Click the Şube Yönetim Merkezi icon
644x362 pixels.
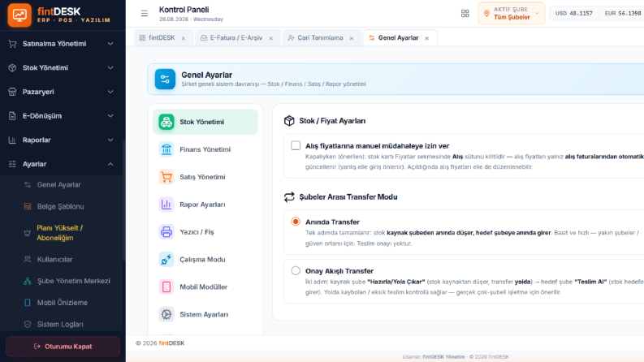[28, 281]
